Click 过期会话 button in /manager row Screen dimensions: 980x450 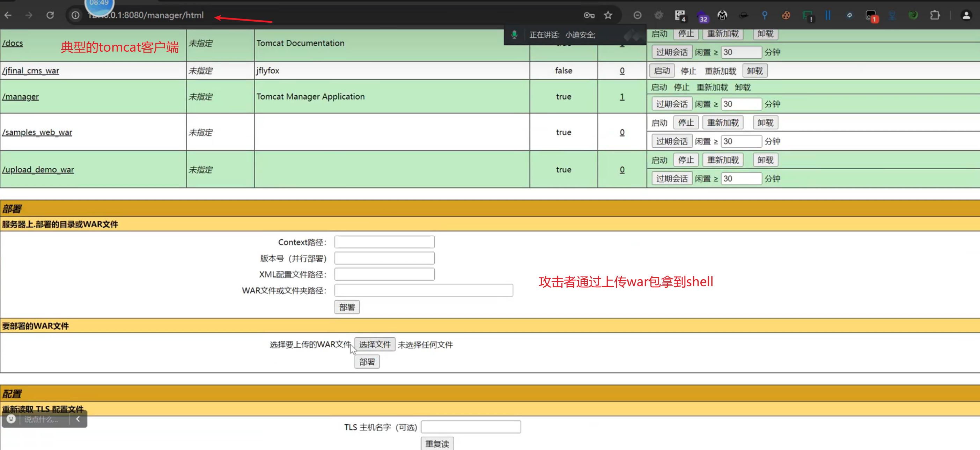pyautogui.click(x=671, y=104)
